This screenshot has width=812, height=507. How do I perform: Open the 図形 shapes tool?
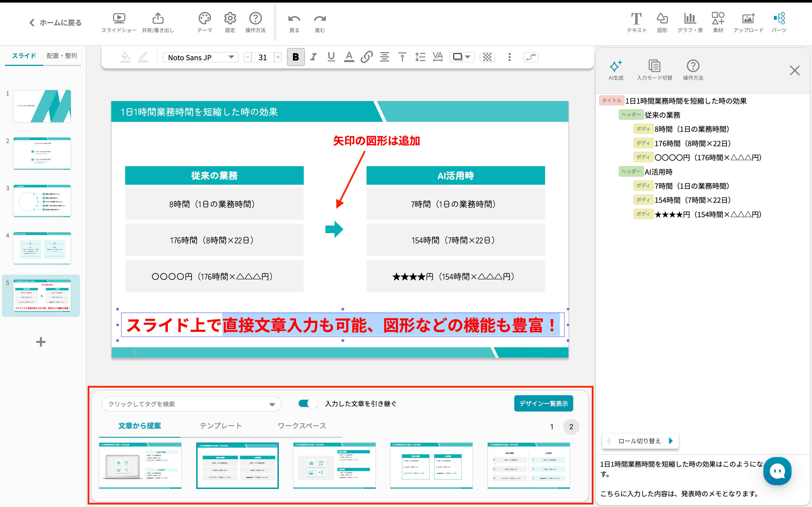point(662,18)
